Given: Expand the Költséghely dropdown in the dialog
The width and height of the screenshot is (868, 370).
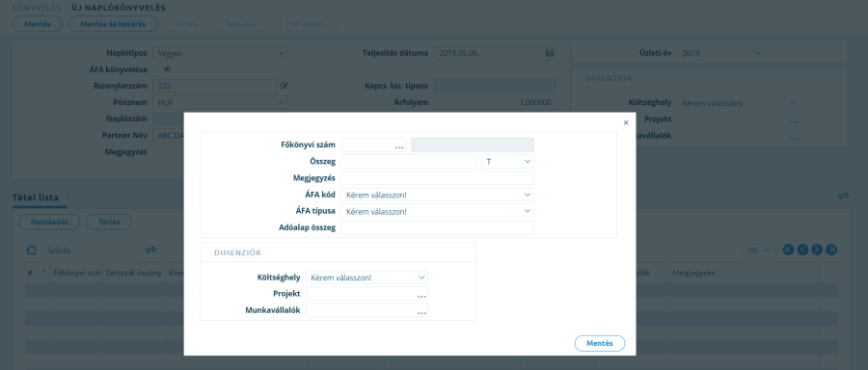Looking at the screenshot, I should (367, 277).
